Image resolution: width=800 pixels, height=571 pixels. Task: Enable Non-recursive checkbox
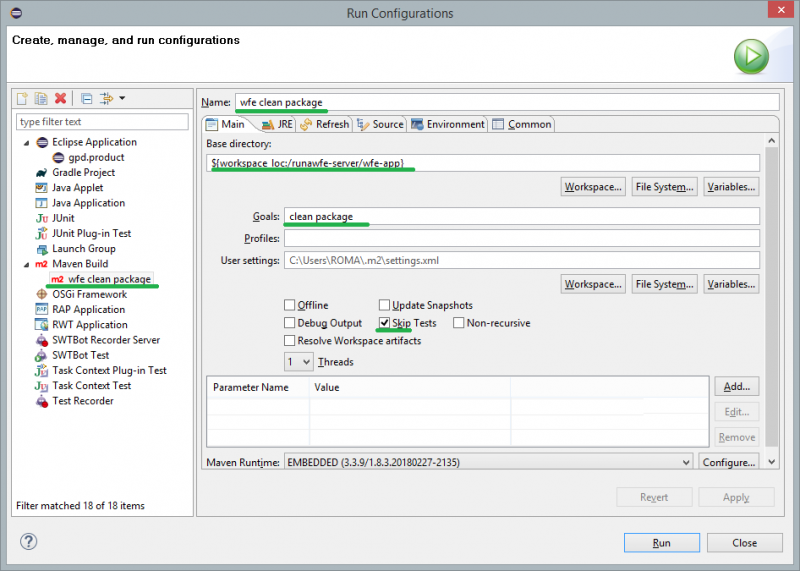click(459, 323)
